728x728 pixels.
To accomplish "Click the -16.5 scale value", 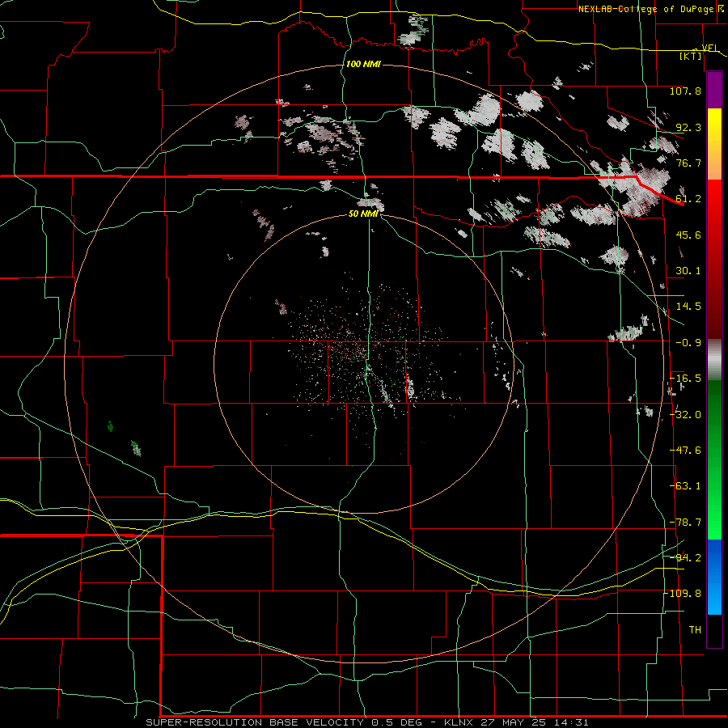I will [685, 379].
